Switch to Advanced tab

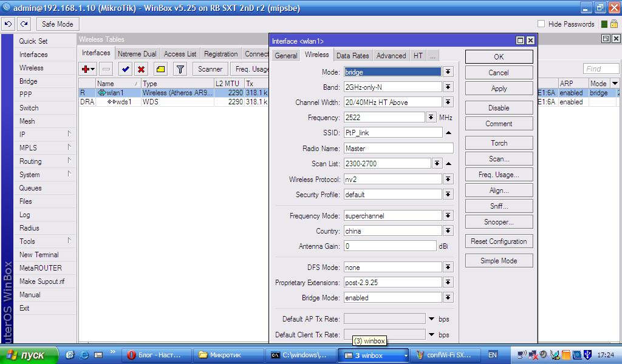click(391, 56)
